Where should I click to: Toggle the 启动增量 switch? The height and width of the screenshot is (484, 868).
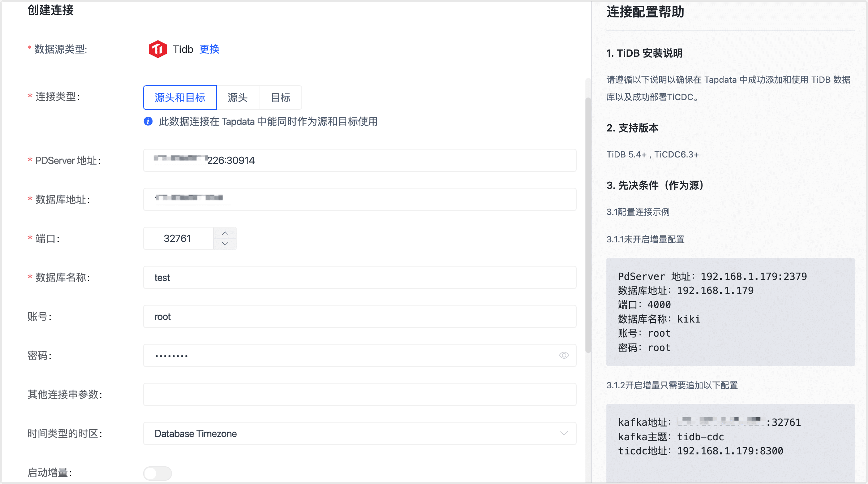tap(158, 473)
